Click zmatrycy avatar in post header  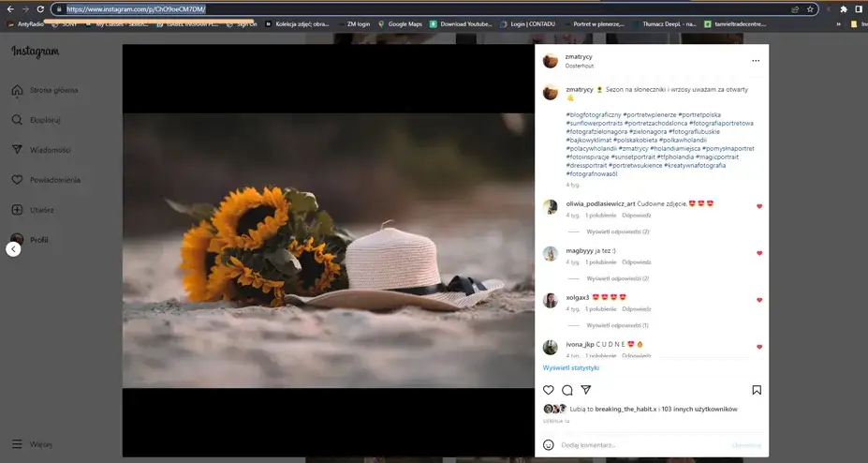(x=551, y=61)
